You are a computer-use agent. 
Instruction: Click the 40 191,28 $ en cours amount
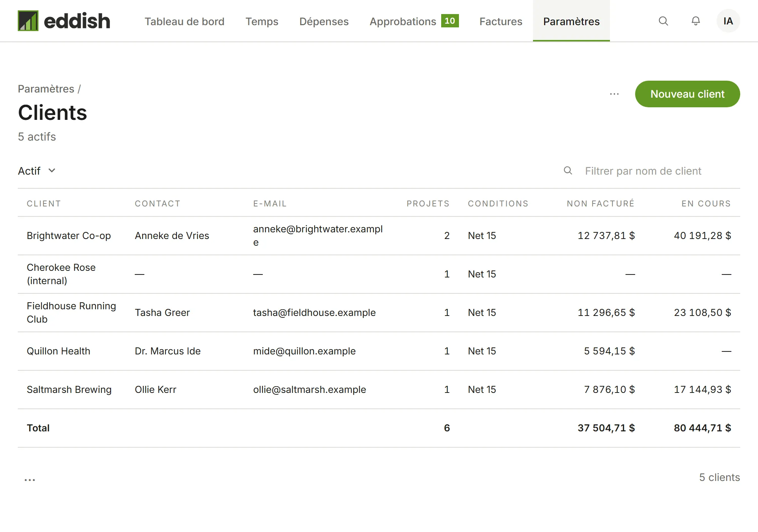[702, 236]
